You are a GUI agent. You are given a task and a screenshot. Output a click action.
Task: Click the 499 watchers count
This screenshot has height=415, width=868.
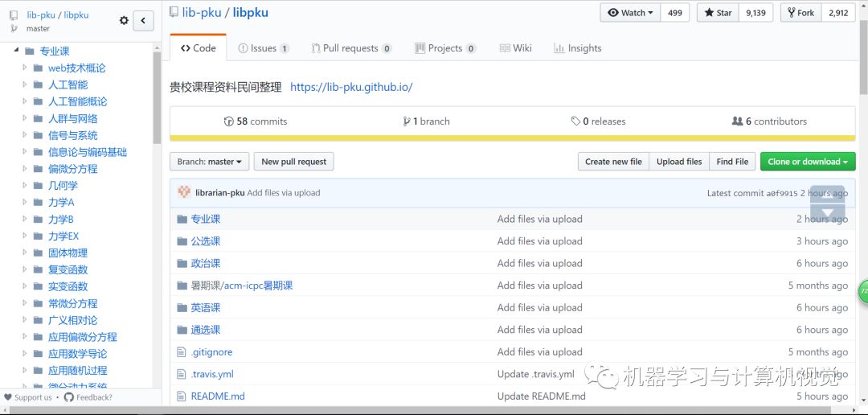tap(675, 13)
